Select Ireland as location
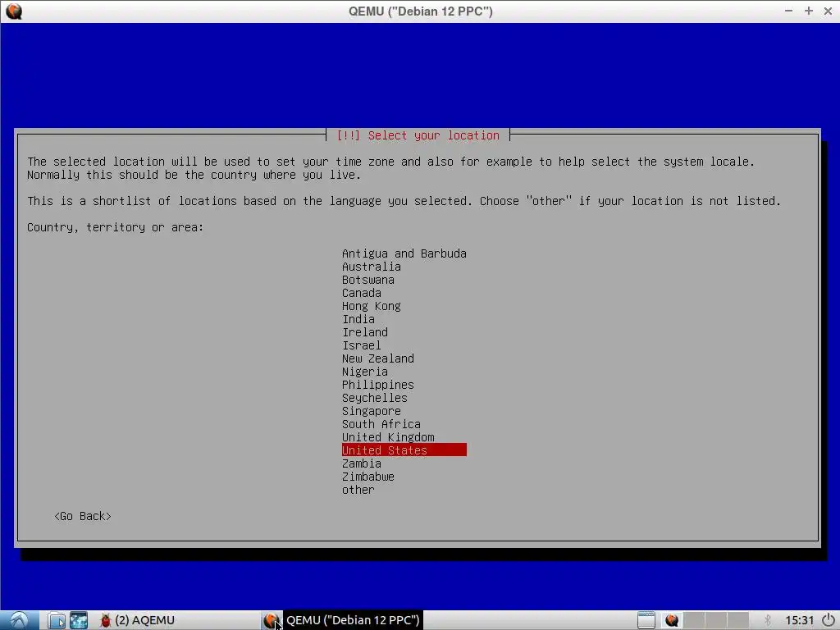Viewport: 840px width, 630px height. pos(365,332)
